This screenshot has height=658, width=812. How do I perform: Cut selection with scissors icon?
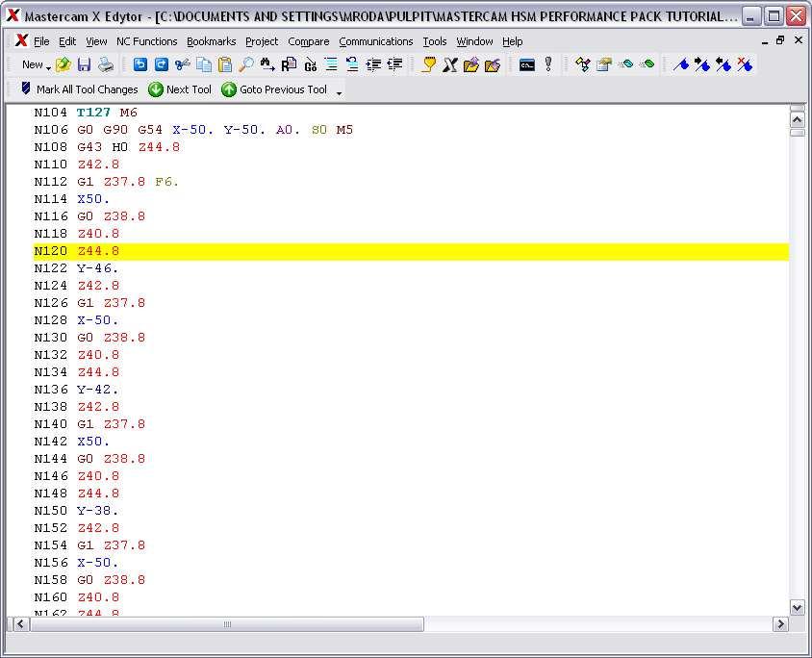click(182, 64)
